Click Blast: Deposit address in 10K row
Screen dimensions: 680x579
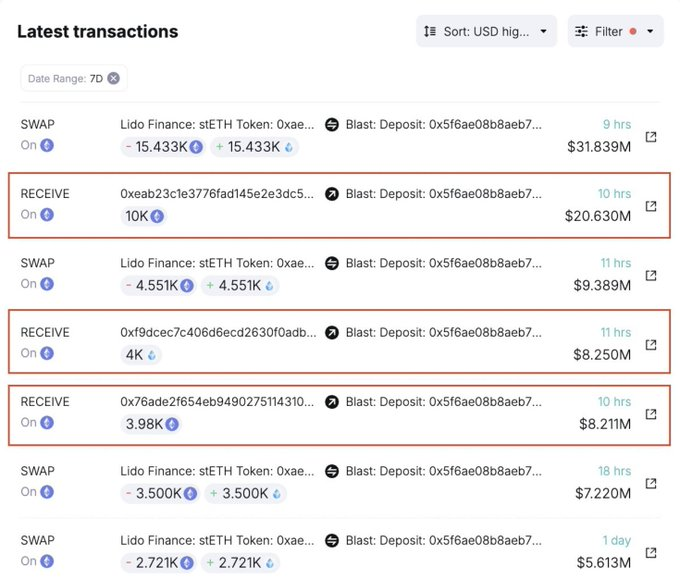tap(443, 193)
